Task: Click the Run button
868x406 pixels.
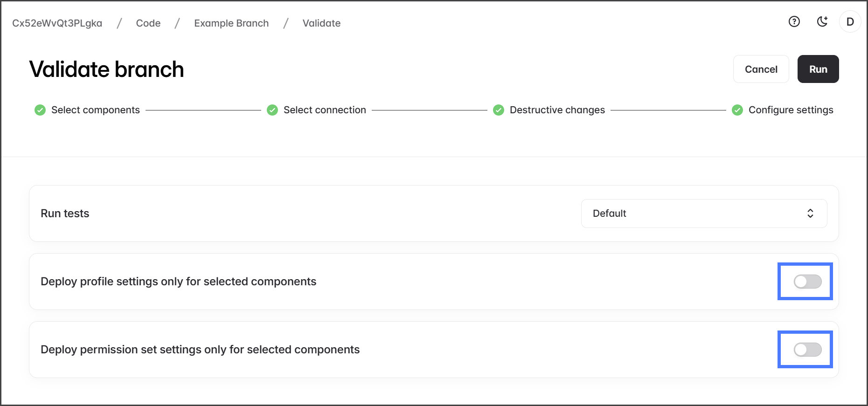Action: pos(818,69)
